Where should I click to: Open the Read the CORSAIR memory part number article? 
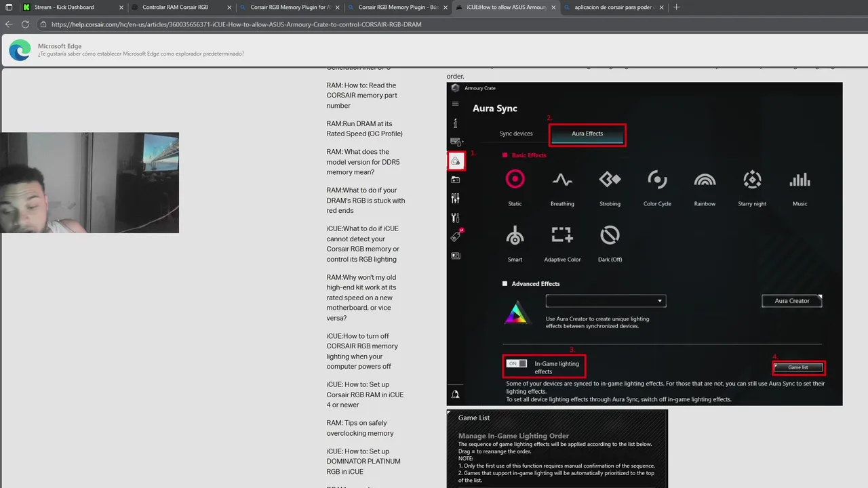[x=361, y=96]
